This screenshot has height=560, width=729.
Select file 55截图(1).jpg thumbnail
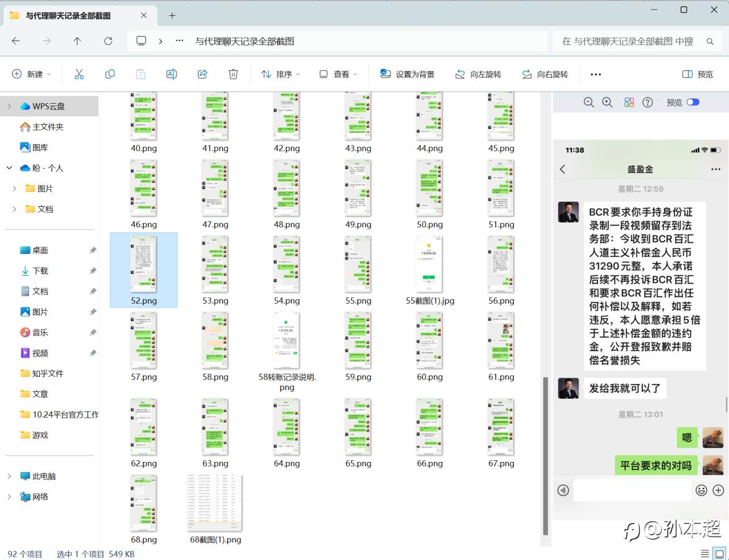[430, 264]
